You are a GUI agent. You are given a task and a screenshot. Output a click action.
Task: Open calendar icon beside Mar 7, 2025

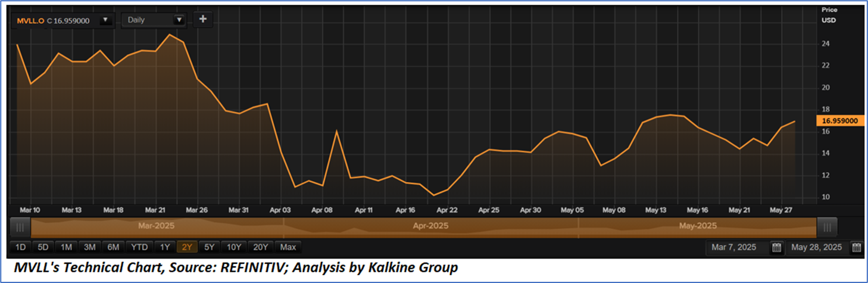tap(776, 247)
